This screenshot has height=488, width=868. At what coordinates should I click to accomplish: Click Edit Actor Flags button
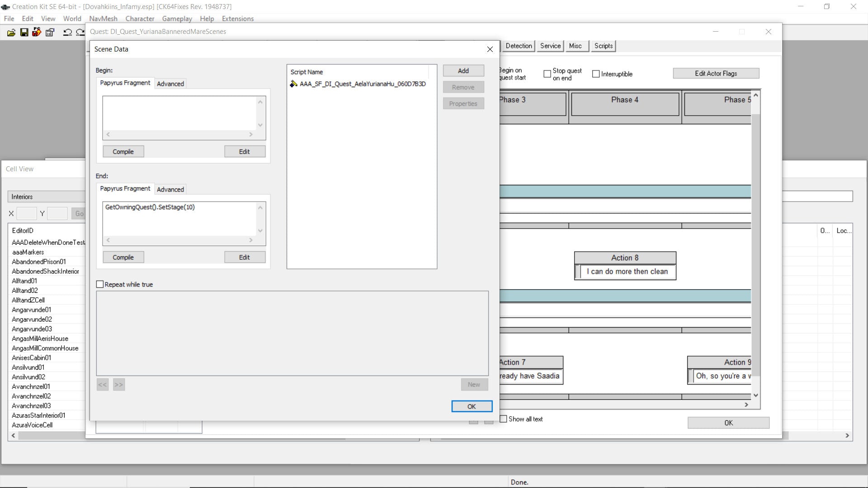tap(716, 73)
